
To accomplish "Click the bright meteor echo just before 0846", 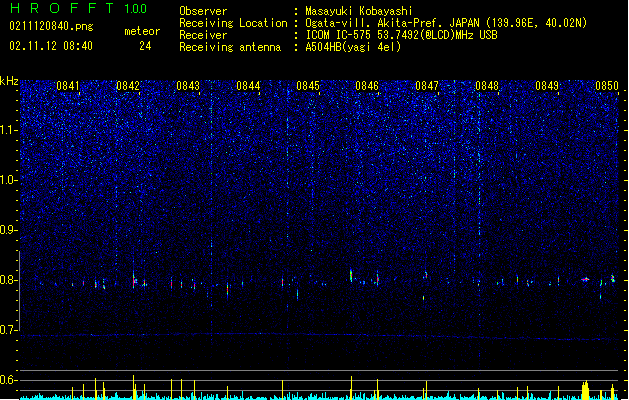I will (x=351, y=275).
